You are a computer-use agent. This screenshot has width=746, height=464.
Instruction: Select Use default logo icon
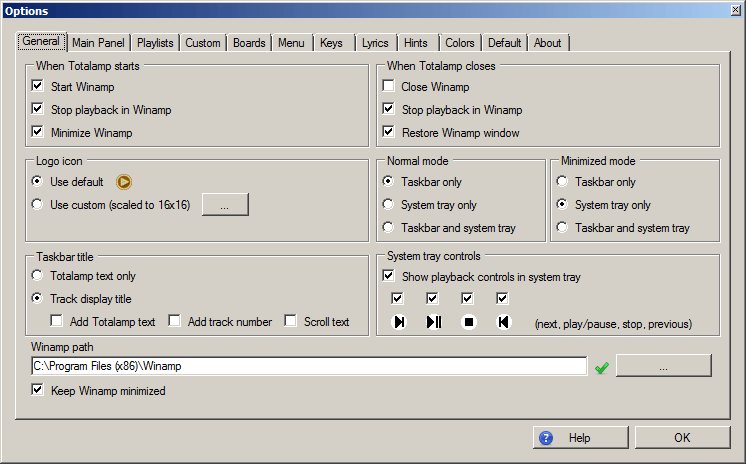point(37,181)
